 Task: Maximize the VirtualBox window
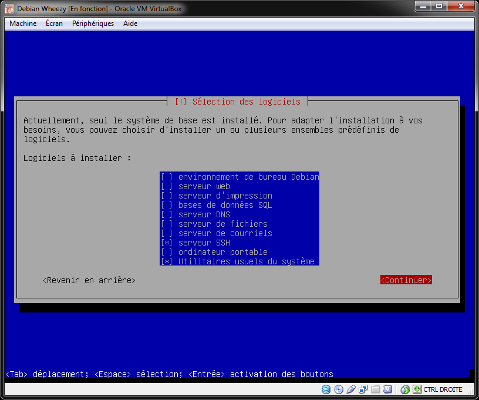[x=439, y=6]
